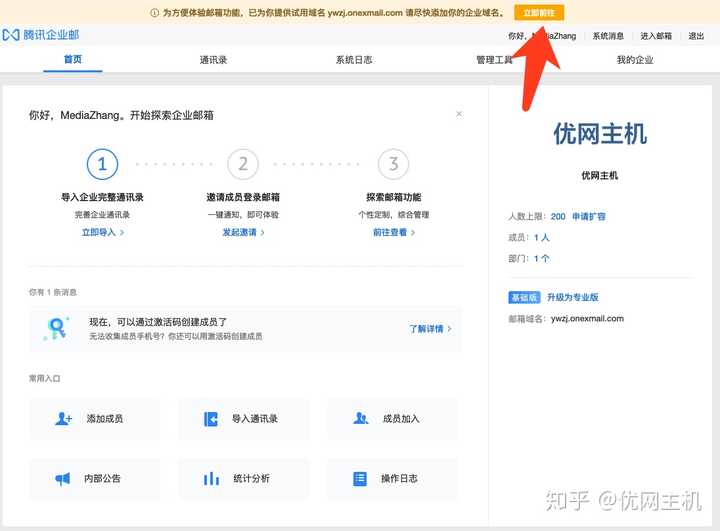Click the step 1 circle icon
720x531 pixels.
[102, 164]
